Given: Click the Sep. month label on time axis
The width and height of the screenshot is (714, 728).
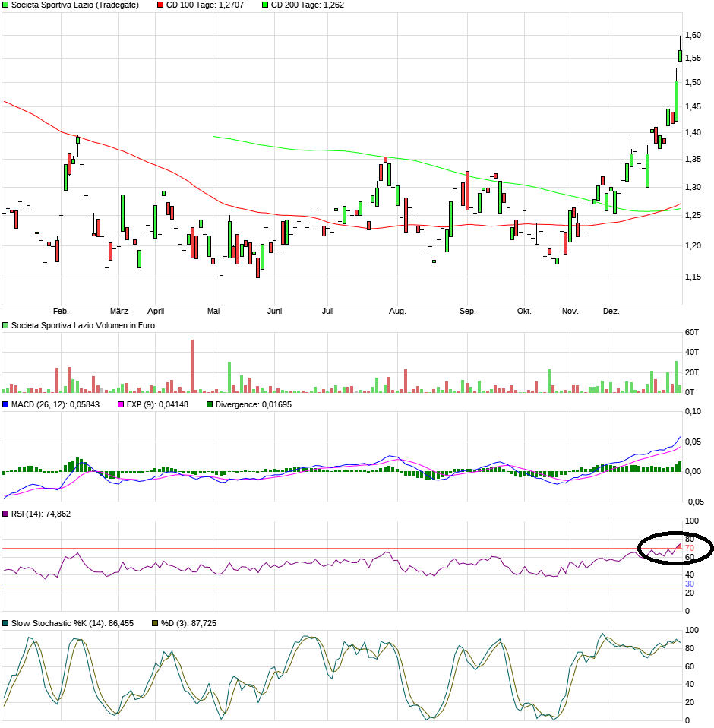Looking at the screenshot, I should [x=468, y=311].
